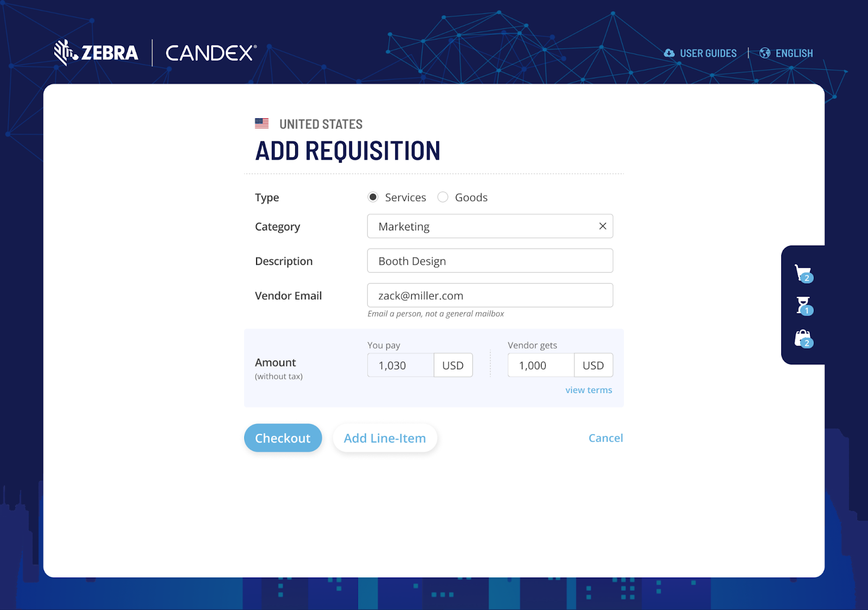868x610 pixels.
Task: Click the Zebra logo
Action: 96,53
